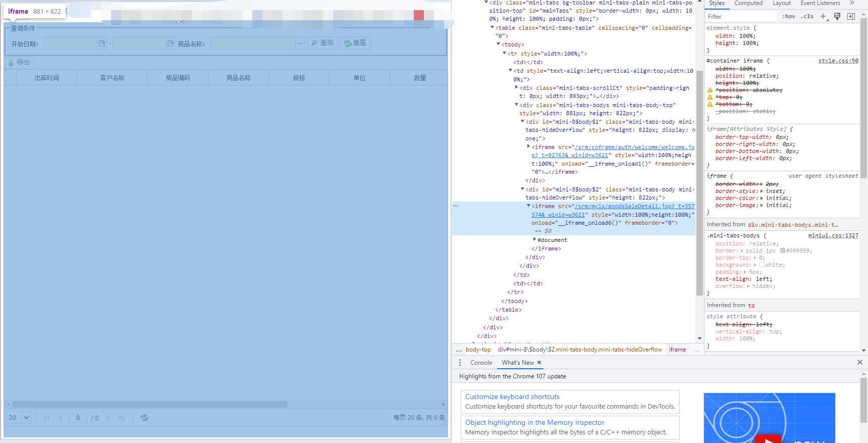Open the start date calendar picker
The image size is (868, 443).
pos(102,43)
